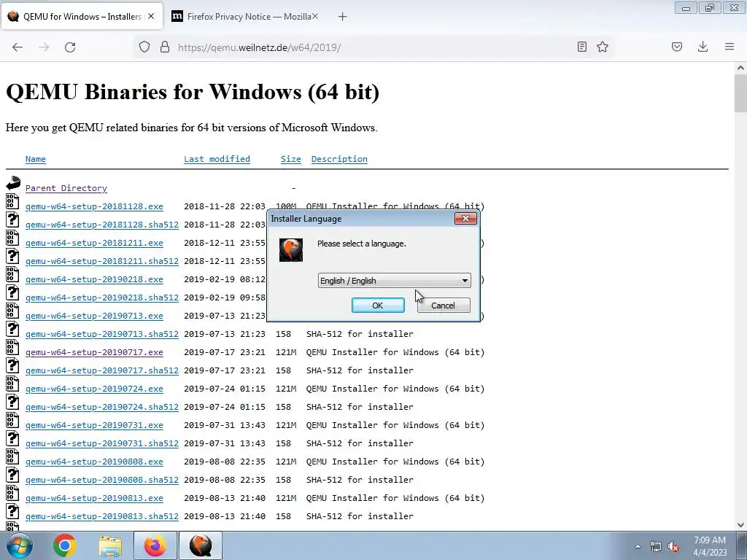Click page scrollbar down arrow
The width and height of the screenshot is (747, 560).
pos(740,525)
